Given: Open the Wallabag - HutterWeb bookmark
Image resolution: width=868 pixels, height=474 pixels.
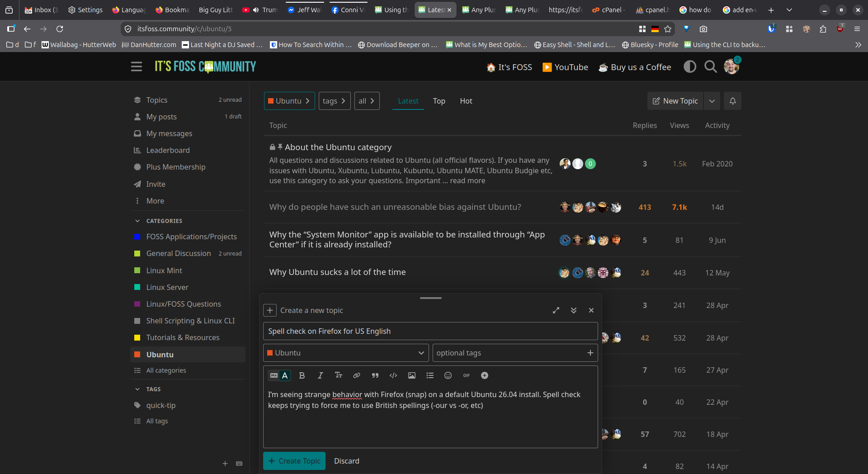Looking at the screenshot, I should [x=79, y=45].
